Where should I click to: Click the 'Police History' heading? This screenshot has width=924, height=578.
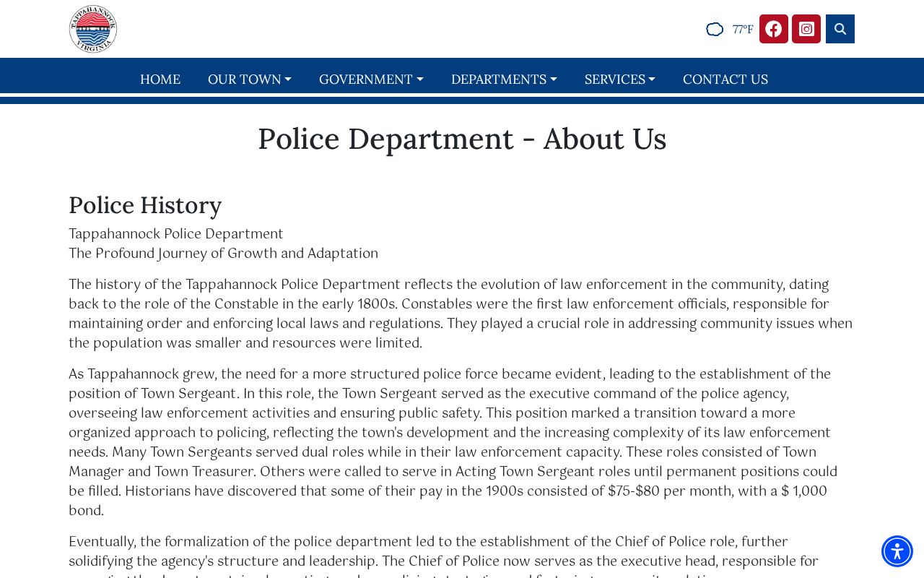coord(145,205)
